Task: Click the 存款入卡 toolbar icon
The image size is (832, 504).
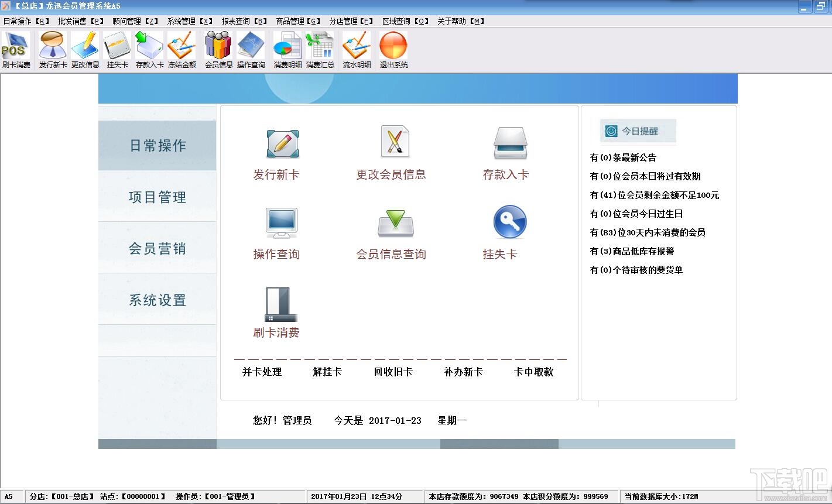Action: tap(149, 50)
